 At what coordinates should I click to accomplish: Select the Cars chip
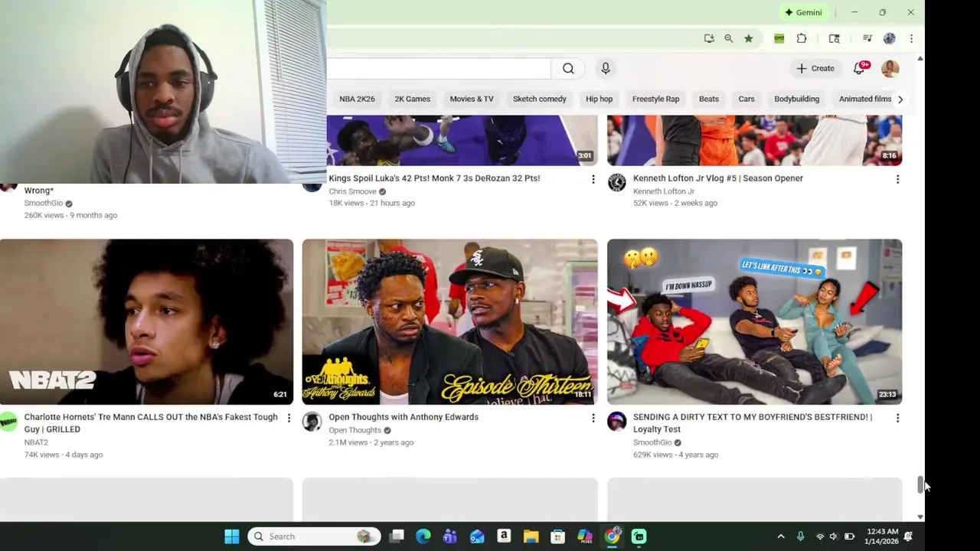746,99
